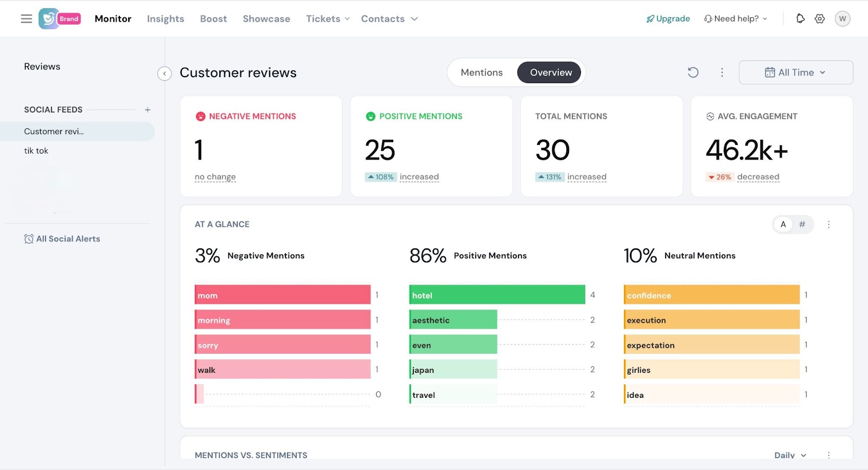This screenshot has height=470, width=868.
Task: Toggle At a Glance to number view
Action: 802,225
